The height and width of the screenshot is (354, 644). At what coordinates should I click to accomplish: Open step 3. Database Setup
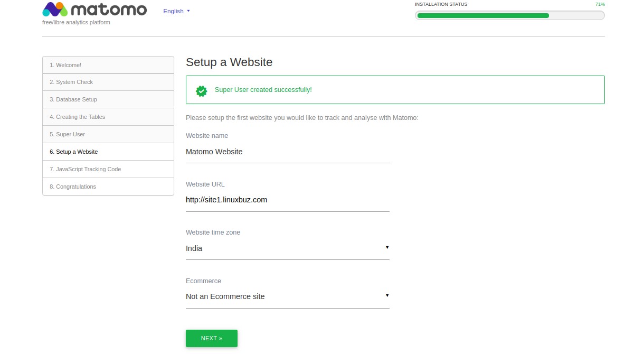tap(108, 99)
